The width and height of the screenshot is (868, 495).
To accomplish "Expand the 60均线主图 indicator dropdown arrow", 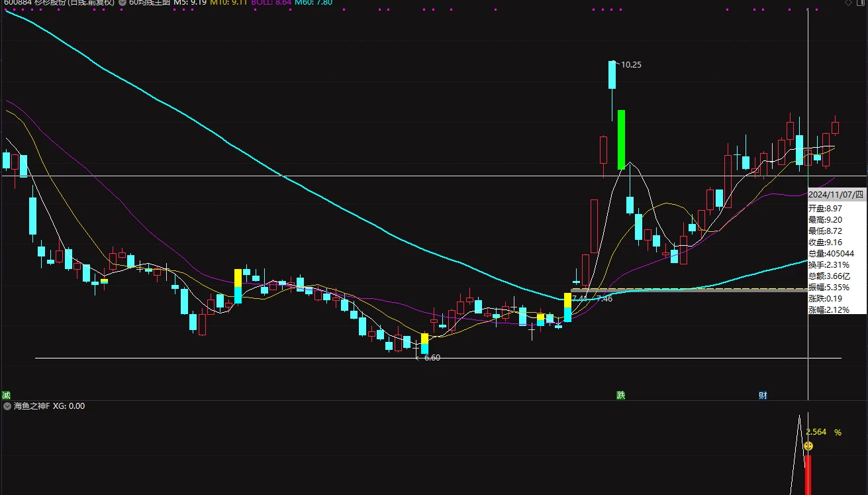I will point(122,3).
